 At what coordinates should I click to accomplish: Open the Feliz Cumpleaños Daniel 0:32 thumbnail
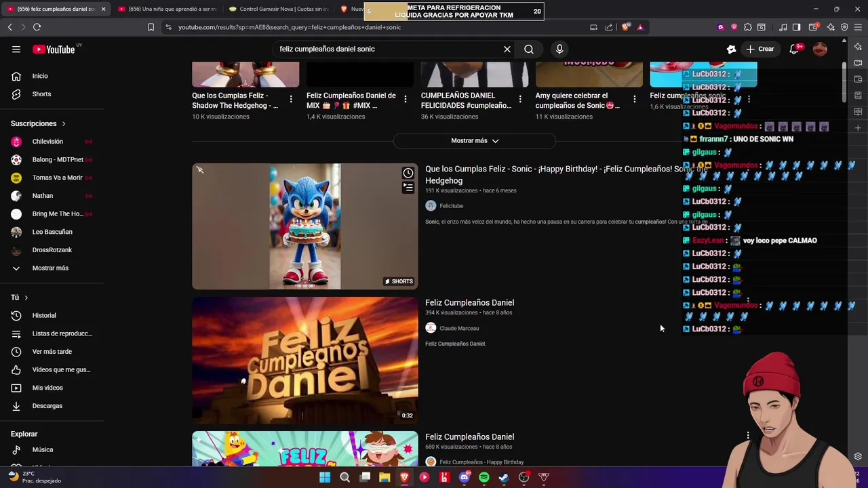point(305,361)
